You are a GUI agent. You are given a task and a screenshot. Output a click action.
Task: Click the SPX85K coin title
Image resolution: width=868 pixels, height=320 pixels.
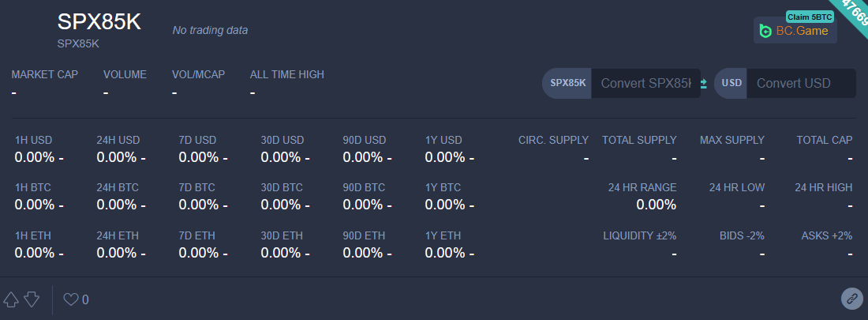(99, 22)
